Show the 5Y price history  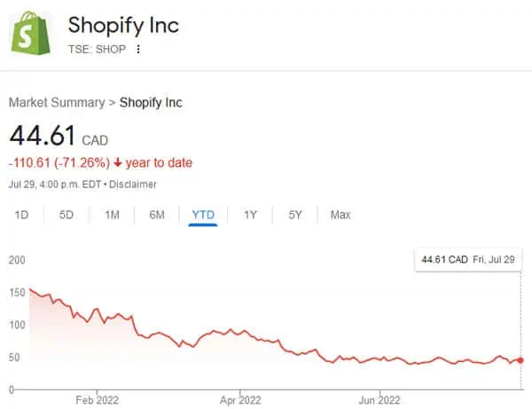[x=295, y=215]
